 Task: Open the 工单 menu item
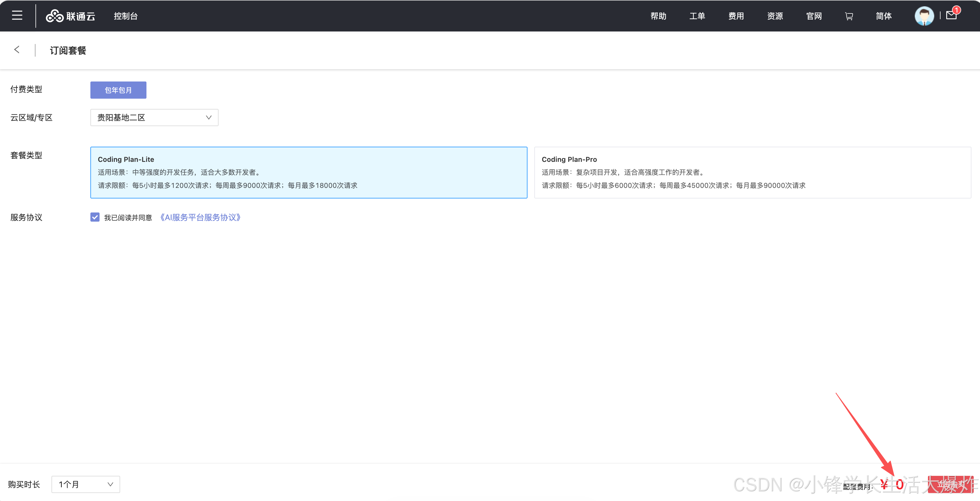(x=697, y=16)
